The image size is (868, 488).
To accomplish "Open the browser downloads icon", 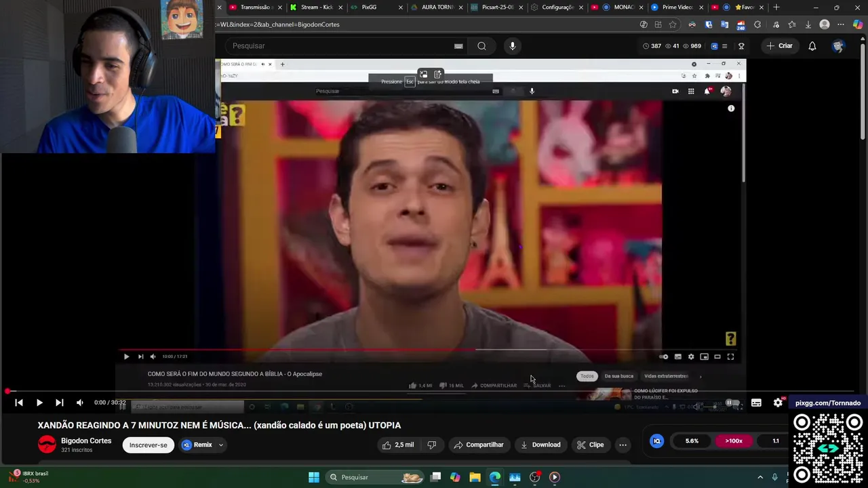I will coord(808,24).
